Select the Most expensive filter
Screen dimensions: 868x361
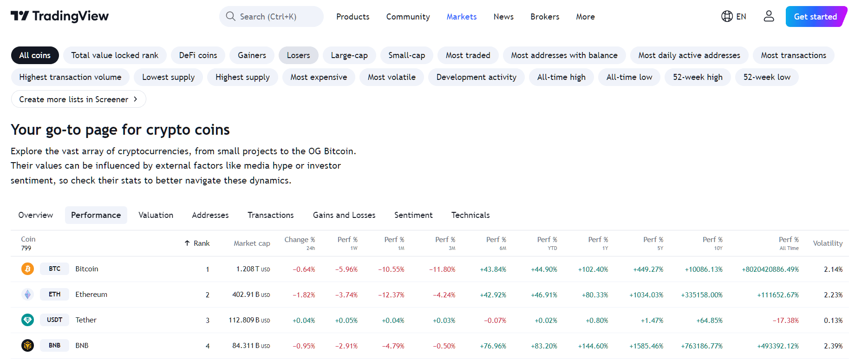319,77
